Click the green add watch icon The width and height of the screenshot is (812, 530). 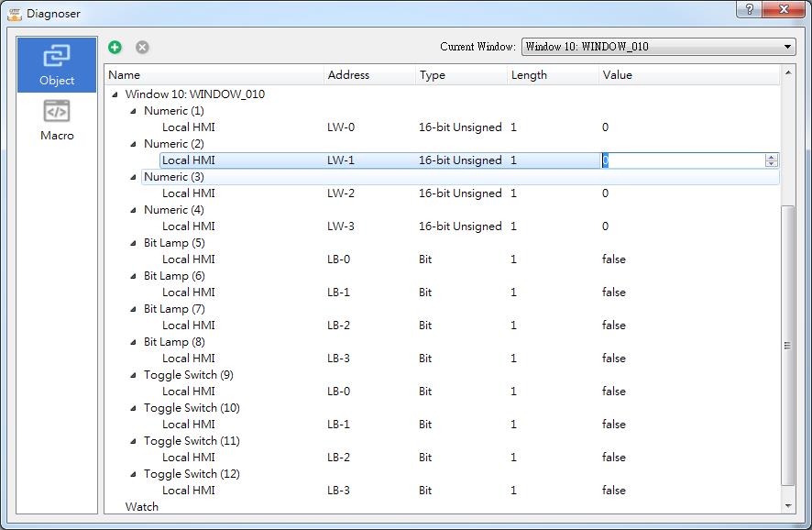(115, 47)
